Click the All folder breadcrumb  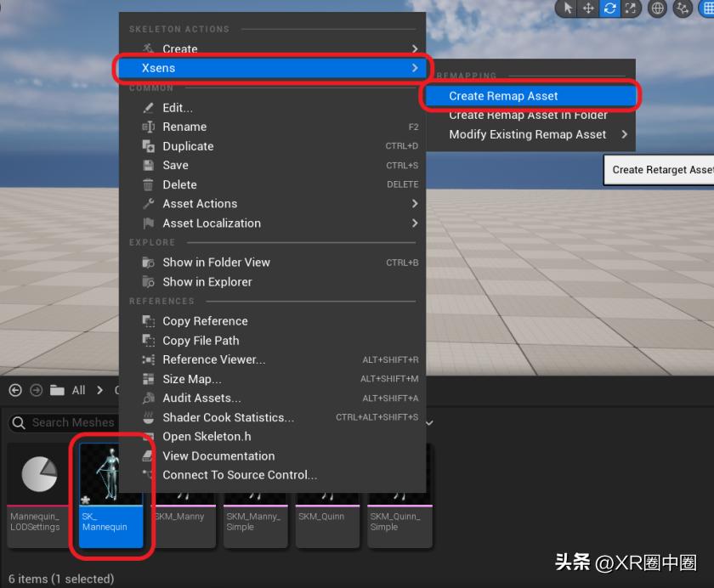[x=78, y=391]
